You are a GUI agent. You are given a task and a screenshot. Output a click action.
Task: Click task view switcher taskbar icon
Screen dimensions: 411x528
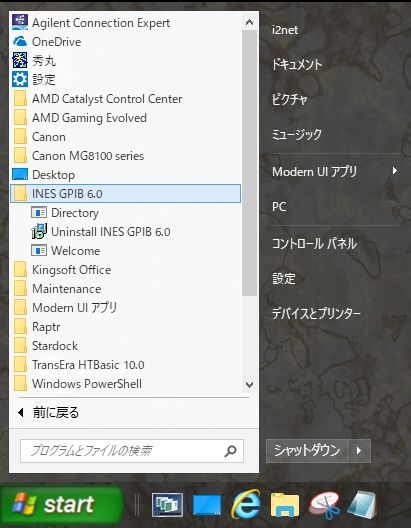coord(168,505)
